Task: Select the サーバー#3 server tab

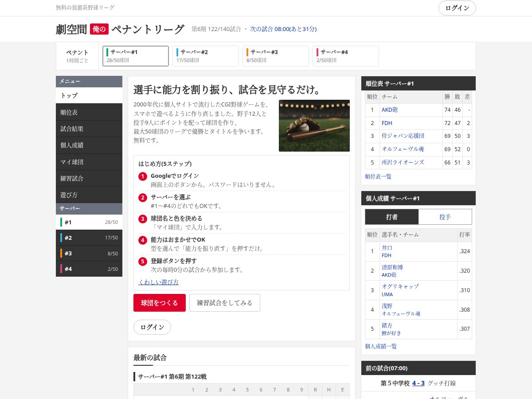Action: (276, 56)
